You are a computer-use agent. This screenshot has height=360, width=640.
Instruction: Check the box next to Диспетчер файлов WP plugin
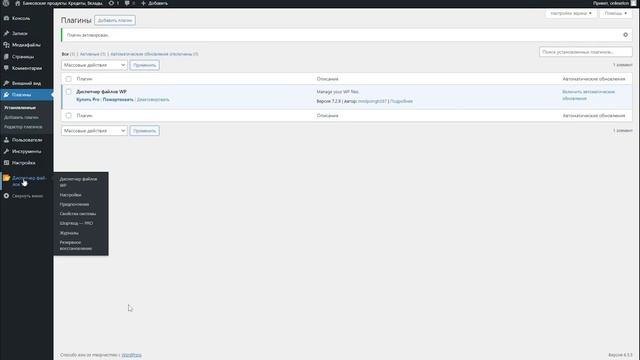[x=69, y=92]
